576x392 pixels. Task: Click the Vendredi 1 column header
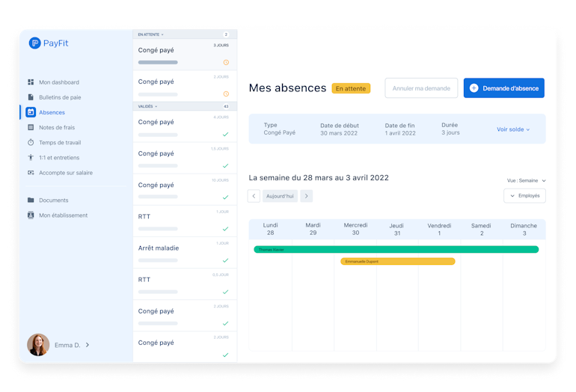tap(439, 229)
